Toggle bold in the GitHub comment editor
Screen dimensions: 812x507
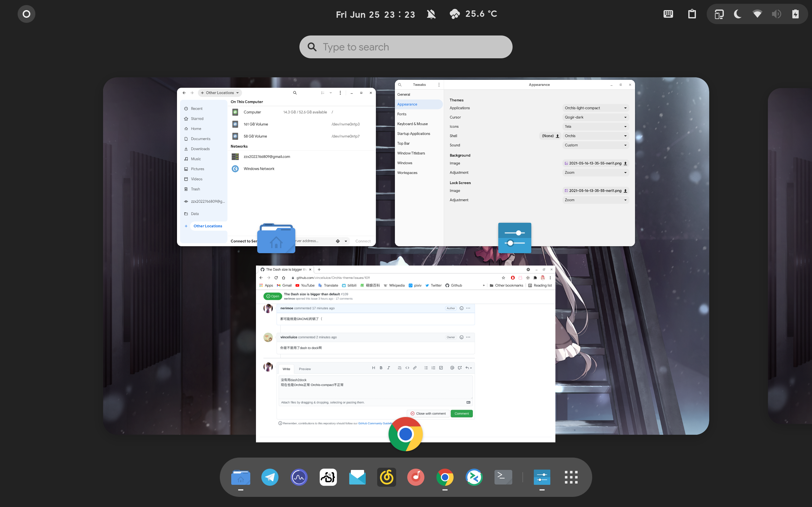pyautogui.click(x=381, y=368)
